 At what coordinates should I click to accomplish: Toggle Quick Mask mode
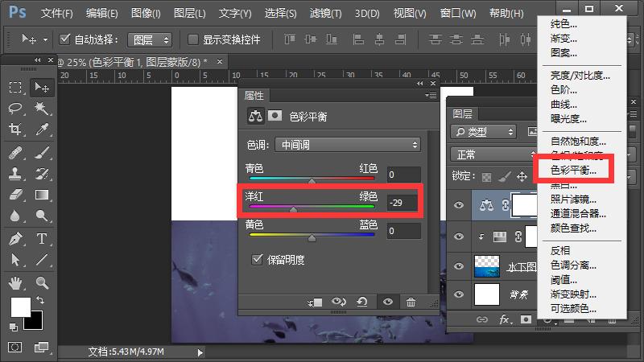[15, 348]
